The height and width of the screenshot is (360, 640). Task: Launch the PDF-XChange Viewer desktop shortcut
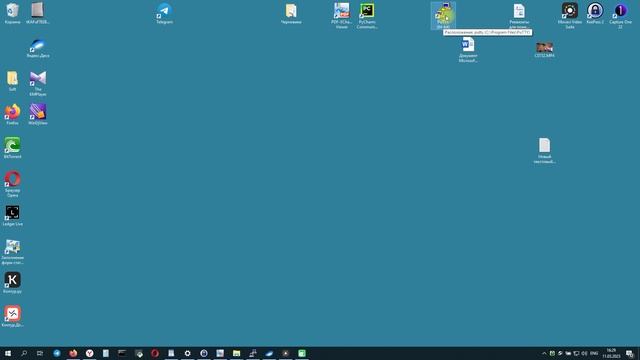pos(342,16)
